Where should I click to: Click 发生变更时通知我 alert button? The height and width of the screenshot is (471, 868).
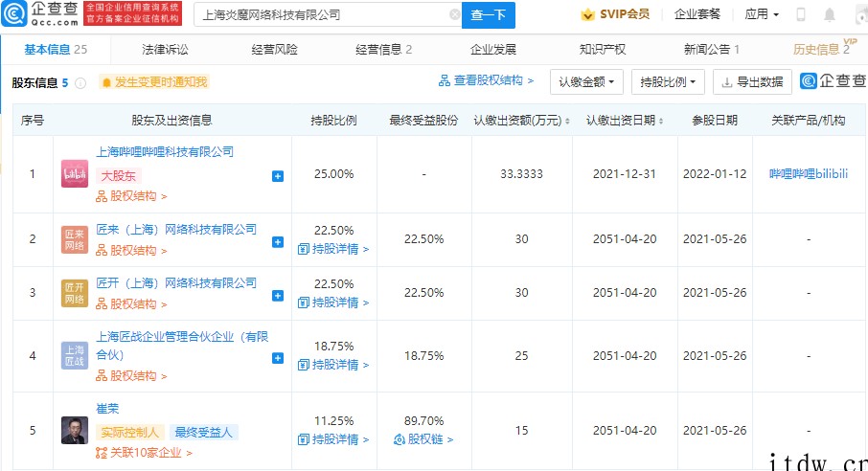tap(154, 82)
